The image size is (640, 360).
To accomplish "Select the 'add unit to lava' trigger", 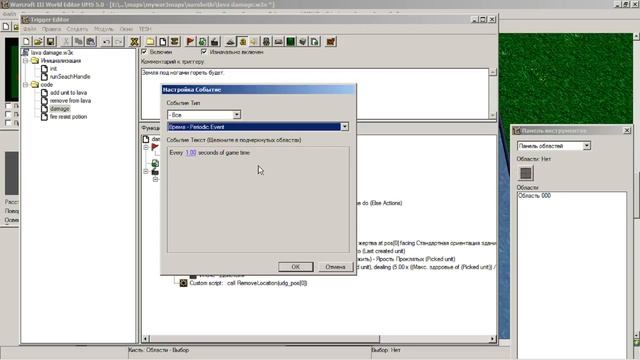I will [x=68, y=93].
